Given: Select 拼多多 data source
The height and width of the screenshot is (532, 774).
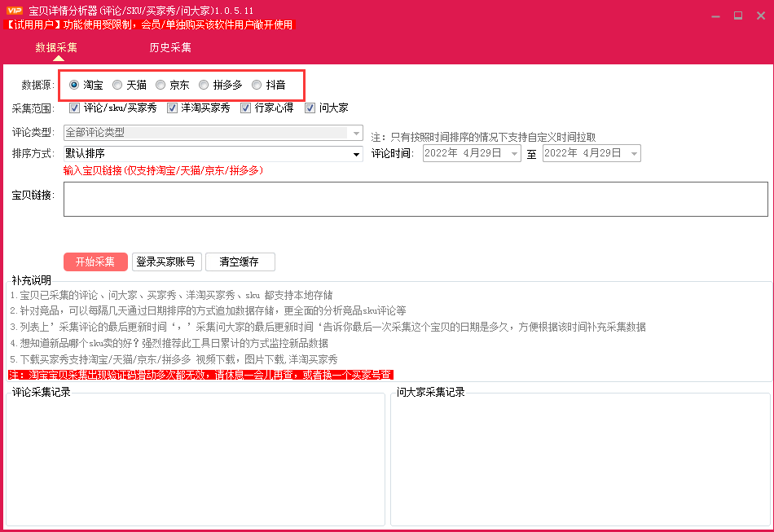Looking at the screenshot, I should (x=203, y=84).
